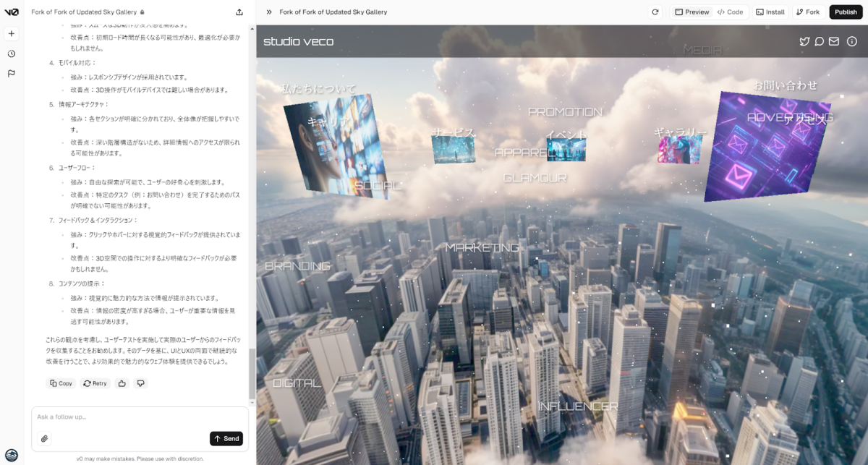Screen dimensions: 868x465
Task: Click the large purple envelope thumbnail
Action: [x=765, y=148]
